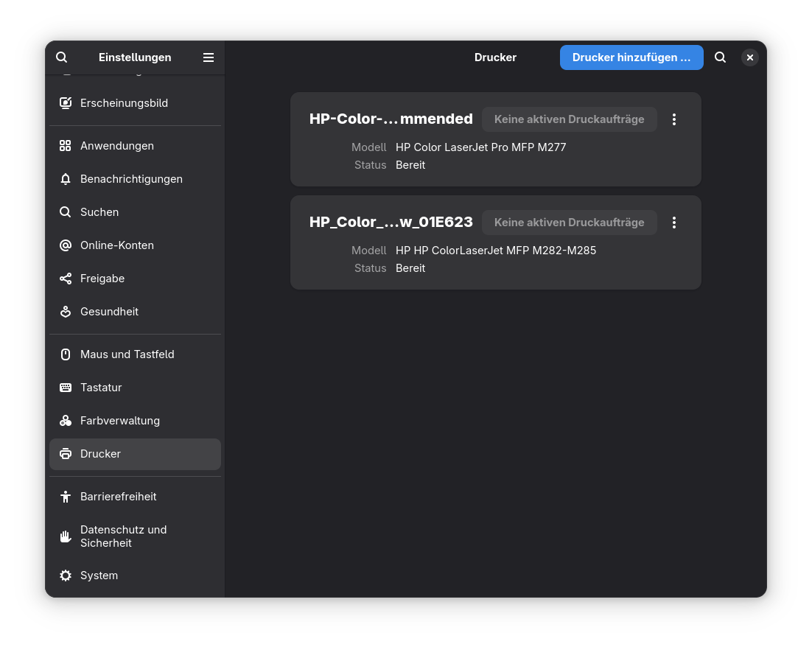The image size is (812, 647).
Task: Open options menu for printer w_01E623
Action: 673,222
